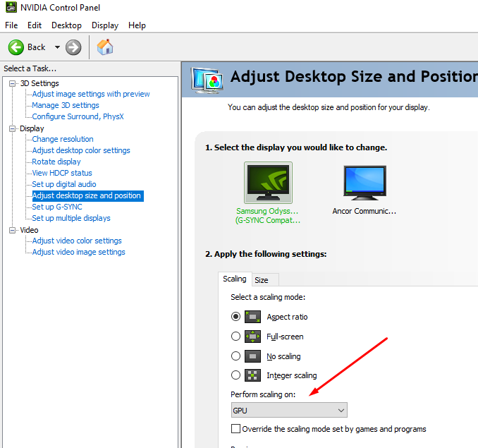Open the File menu
Image resolution: width=478 pixels, height=448 pixels.
(x=11, y=25)
